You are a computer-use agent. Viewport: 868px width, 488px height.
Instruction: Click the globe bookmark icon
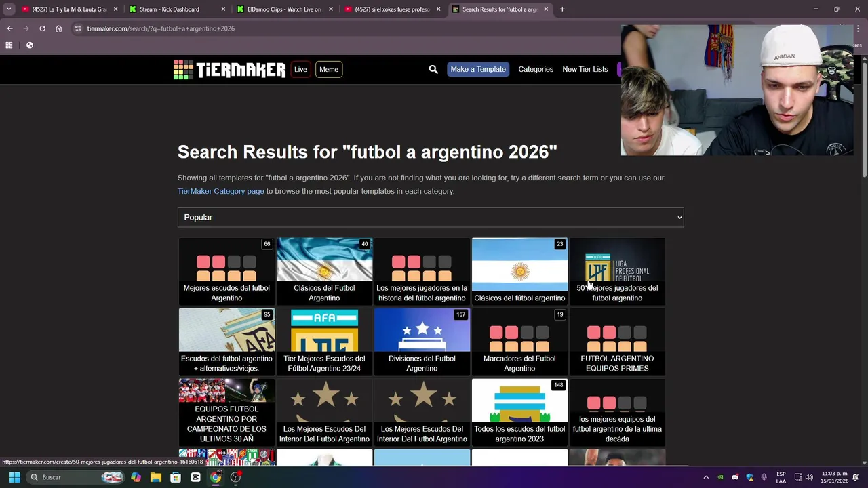tap(30, 45)
